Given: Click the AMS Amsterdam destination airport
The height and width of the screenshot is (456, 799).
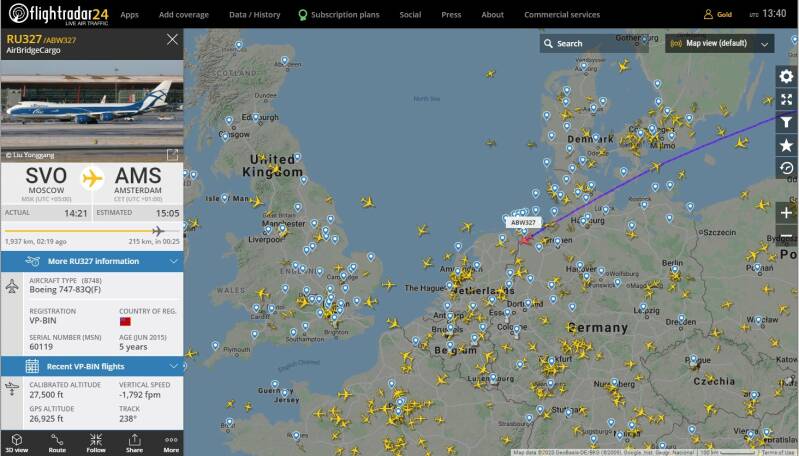Looking at the screenshot, I should point(138,182).
